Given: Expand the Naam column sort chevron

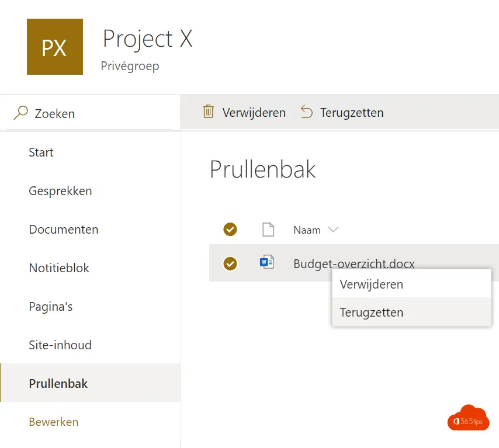Looking at the screenshot, I should click(x=333, y=230).
